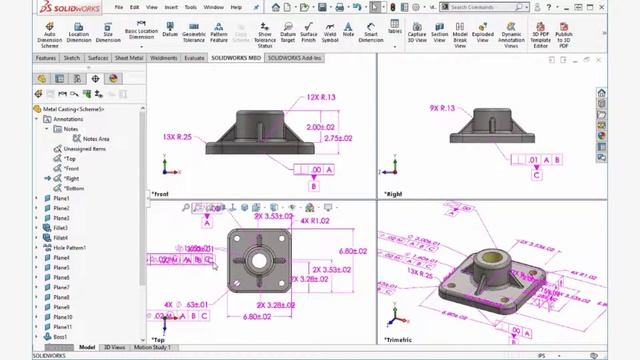Click the feature tree vertical scrollbar
The height and width of the screenshot is (360, 640).
point(142,198)
